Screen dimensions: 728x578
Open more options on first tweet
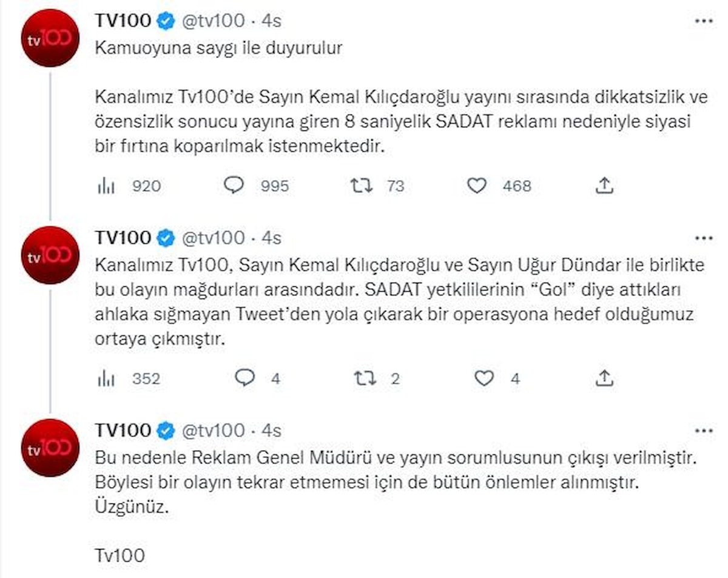pos(704,21)
